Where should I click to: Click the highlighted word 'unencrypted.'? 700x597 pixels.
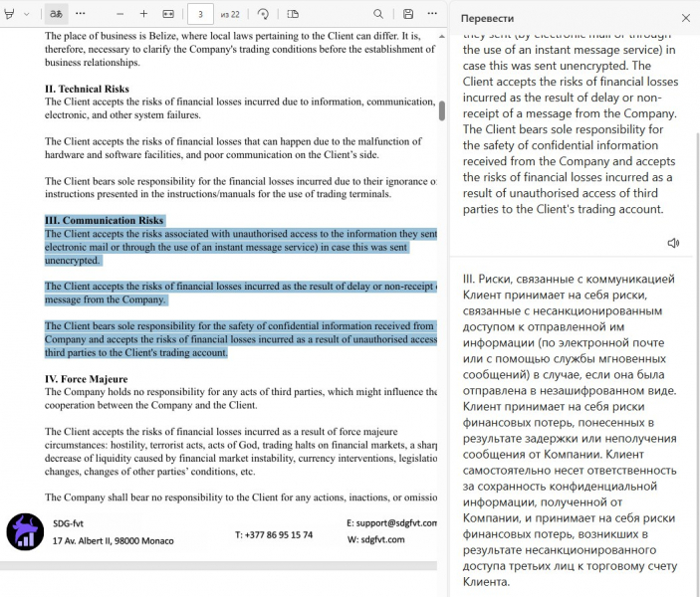[73, 260]
